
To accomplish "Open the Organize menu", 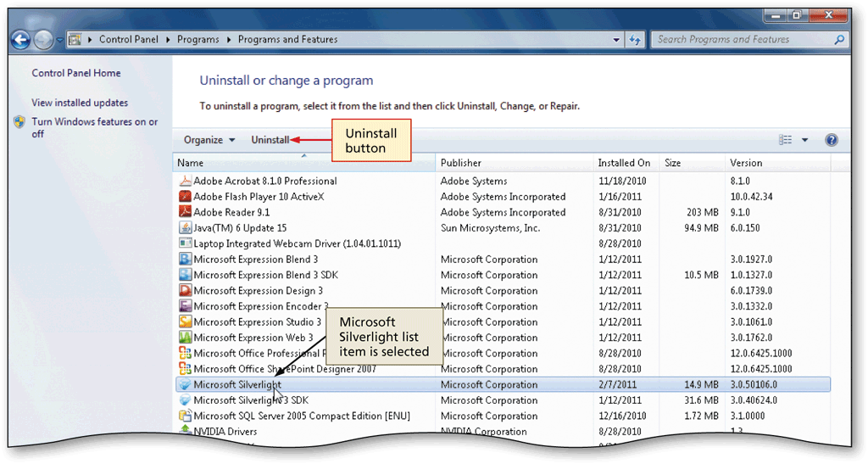I will click(x=209, y=140).
